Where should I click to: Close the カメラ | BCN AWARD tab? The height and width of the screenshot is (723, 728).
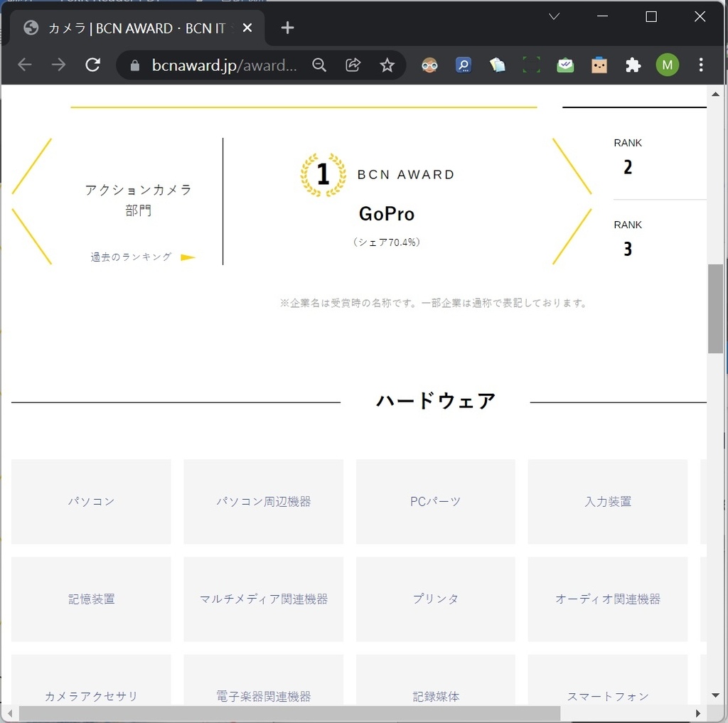click(247, 28)
